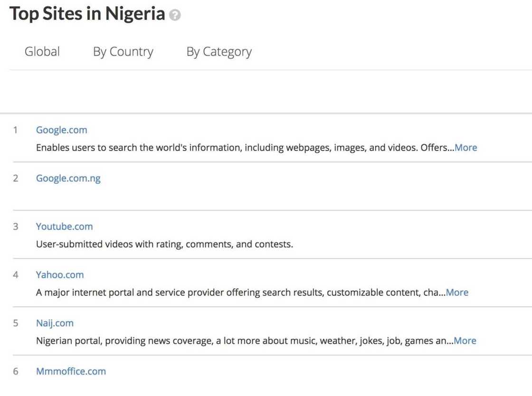Expand the More text under Naij.com
This screenshot has height=396, width=532.
click(x=465, y=340)
